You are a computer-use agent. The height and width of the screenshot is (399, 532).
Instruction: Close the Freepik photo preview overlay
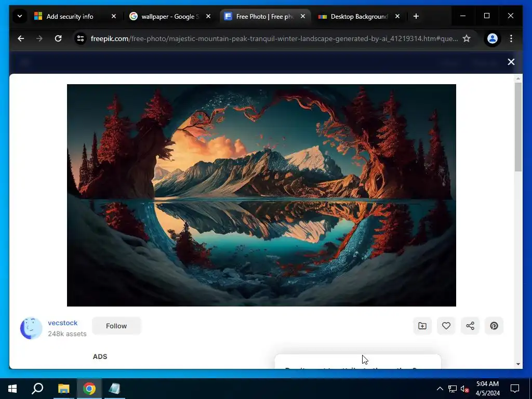point(511,62)
